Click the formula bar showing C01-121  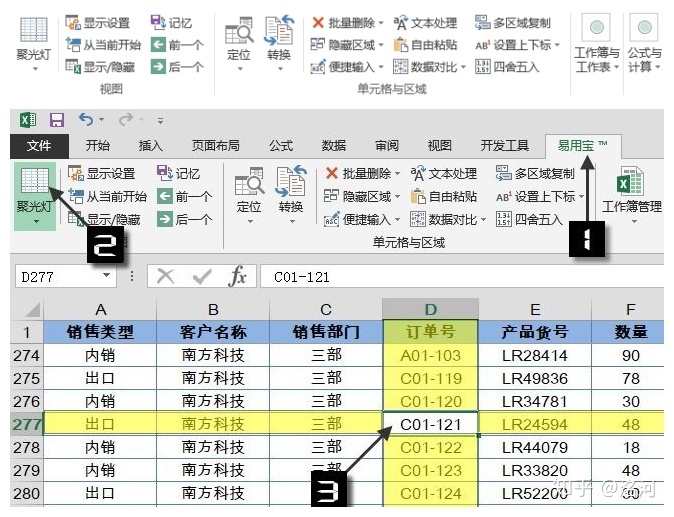click(x=462, y=277)
